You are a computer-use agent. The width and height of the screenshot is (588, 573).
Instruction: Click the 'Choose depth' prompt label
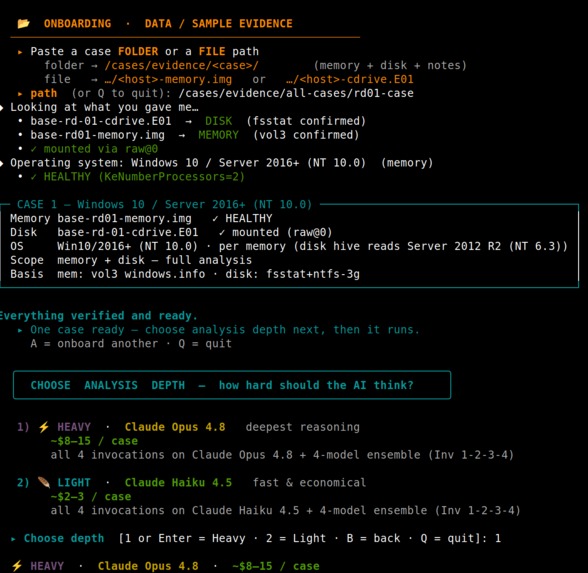[64, 538]
